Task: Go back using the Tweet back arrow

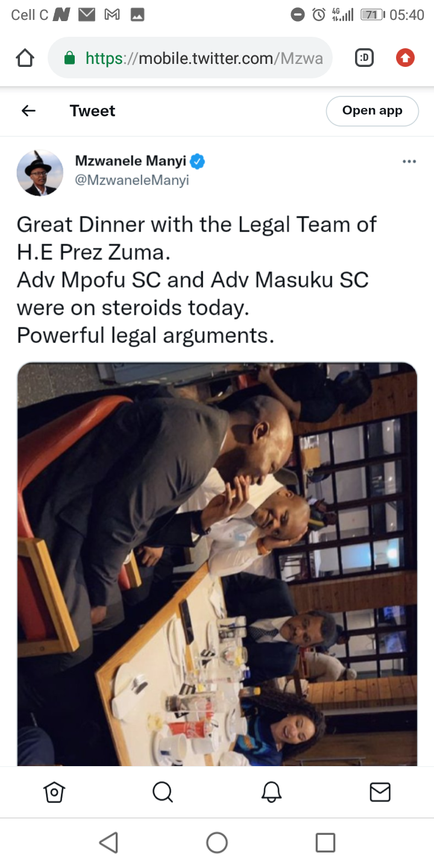Action: click(x=28, y=111)
